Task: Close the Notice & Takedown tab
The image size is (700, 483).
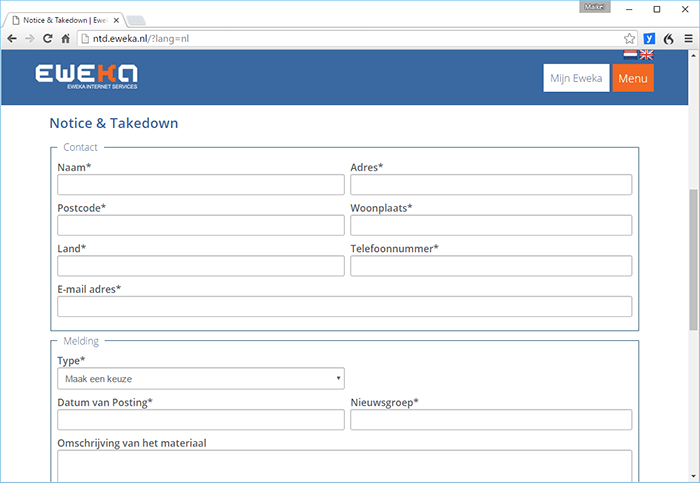Action: tap(116, 20)
